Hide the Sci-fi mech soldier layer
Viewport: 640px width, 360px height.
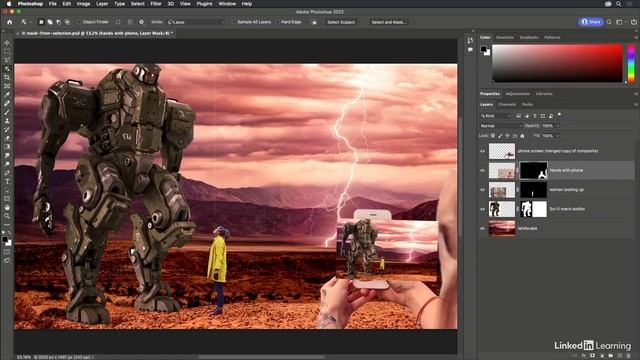point(482,209)
